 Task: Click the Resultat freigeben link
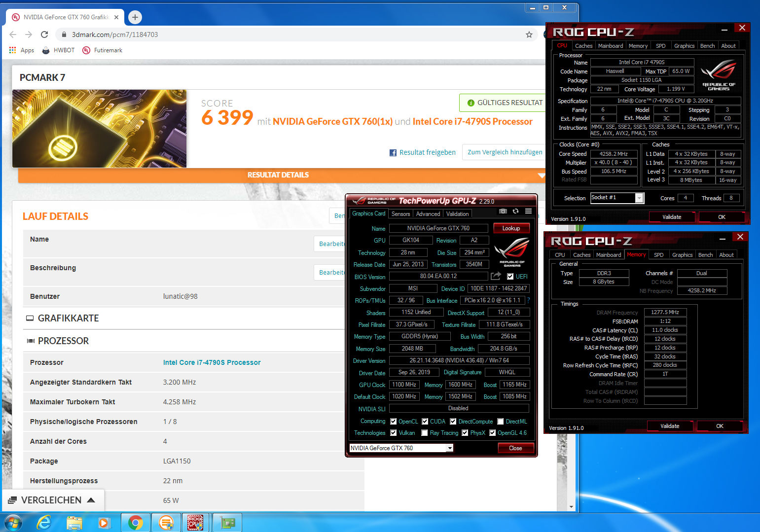click(428, 153)
